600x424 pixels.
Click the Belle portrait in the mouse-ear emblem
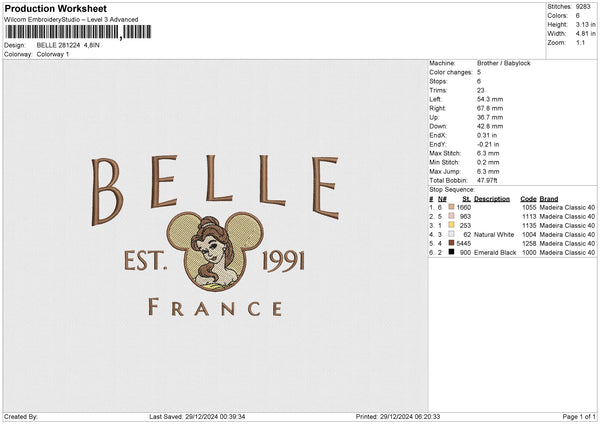point(215,251)
